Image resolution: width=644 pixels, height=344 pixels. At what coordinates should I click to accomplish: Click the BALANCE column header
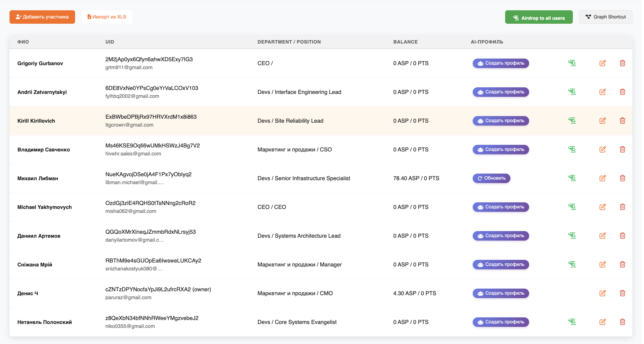click(405, 42)
